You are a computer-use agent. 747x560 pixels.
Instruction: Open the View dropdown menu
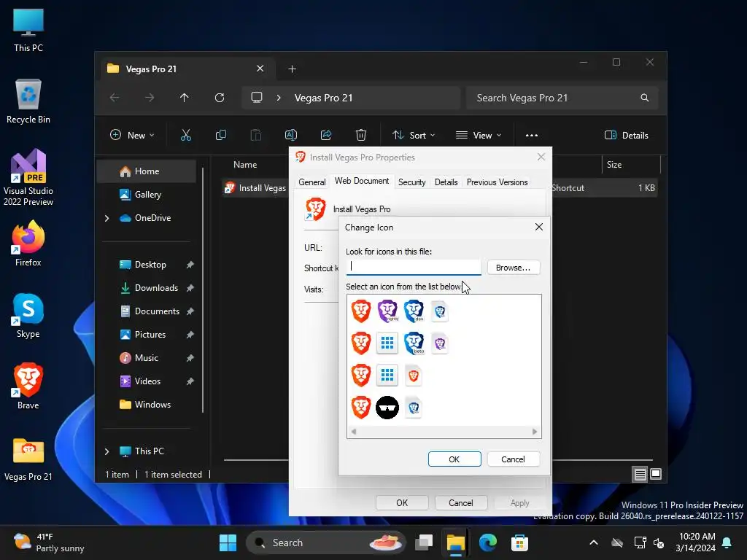tap(479, 135)
